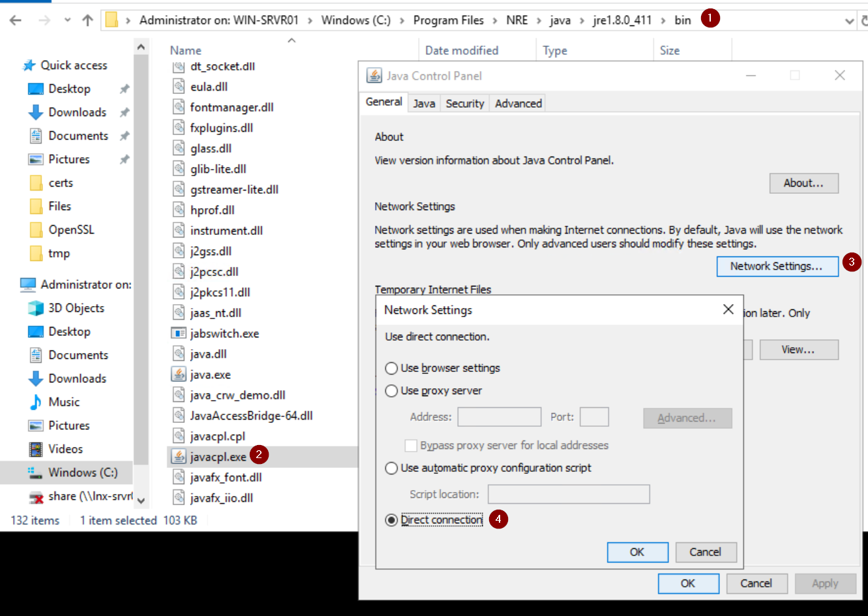Screen dimensions: 868x616
Task: Switch to the Java tab
Action: click(x=424, y=103)
